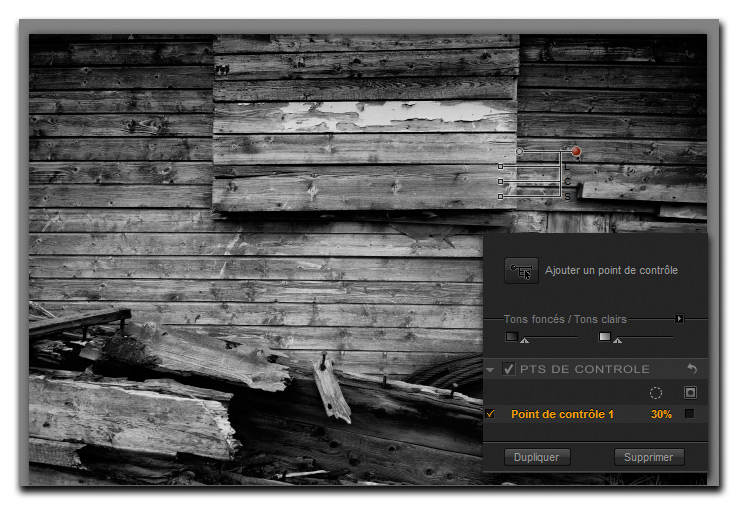
Task: Click the light tones (Tons clairs) swatch
Action: [x=605, y=337]
